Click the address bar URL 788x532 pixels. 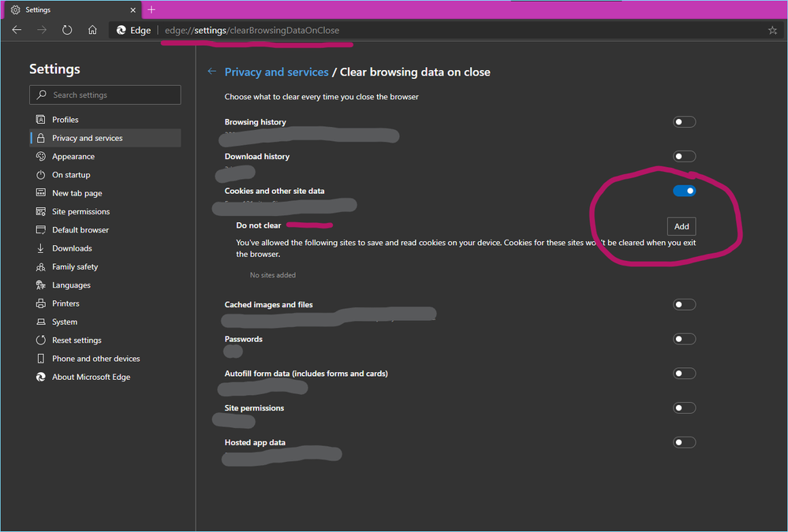(x=252, y=30)
